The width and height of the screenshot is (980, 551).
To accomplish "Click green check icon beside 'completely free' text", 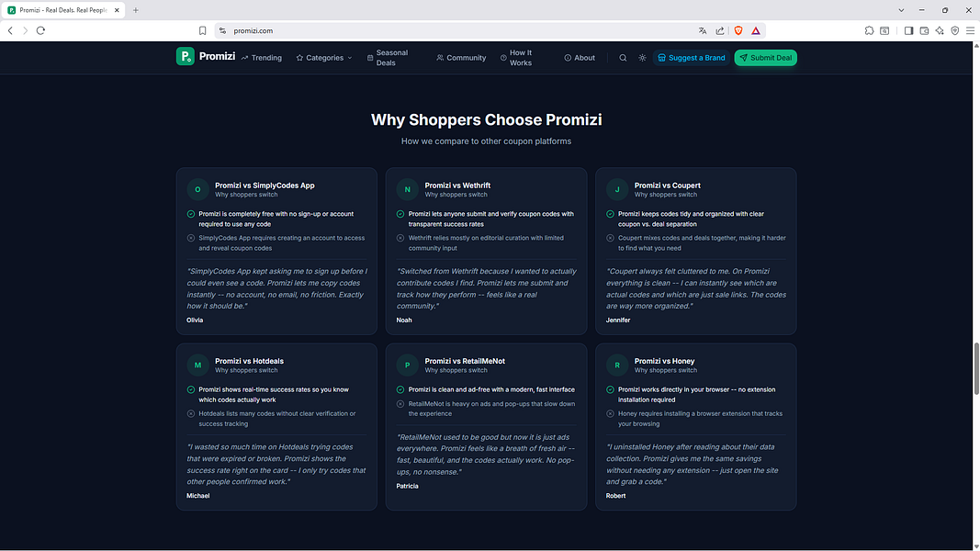I will point(191,214).
